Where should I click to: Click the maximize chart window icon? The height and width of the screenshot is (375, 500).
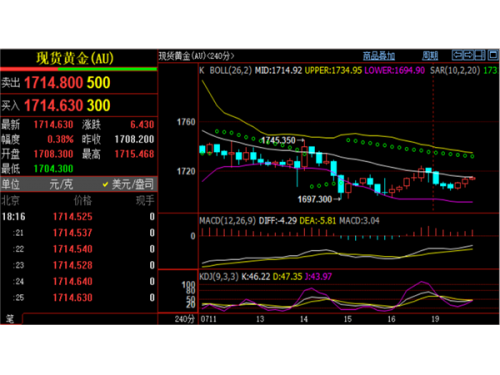tap(493, 55)
